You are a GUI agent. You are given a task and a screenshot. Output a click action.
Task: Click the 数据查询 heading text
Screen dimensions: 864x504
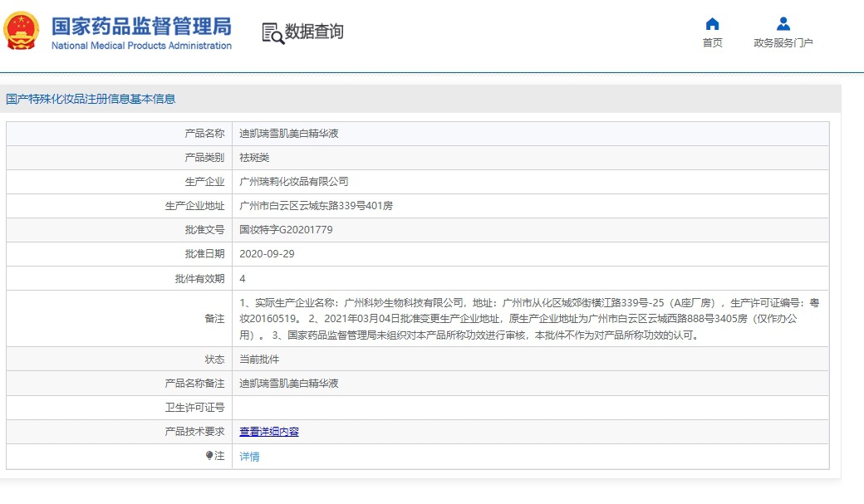click(314, 32)
